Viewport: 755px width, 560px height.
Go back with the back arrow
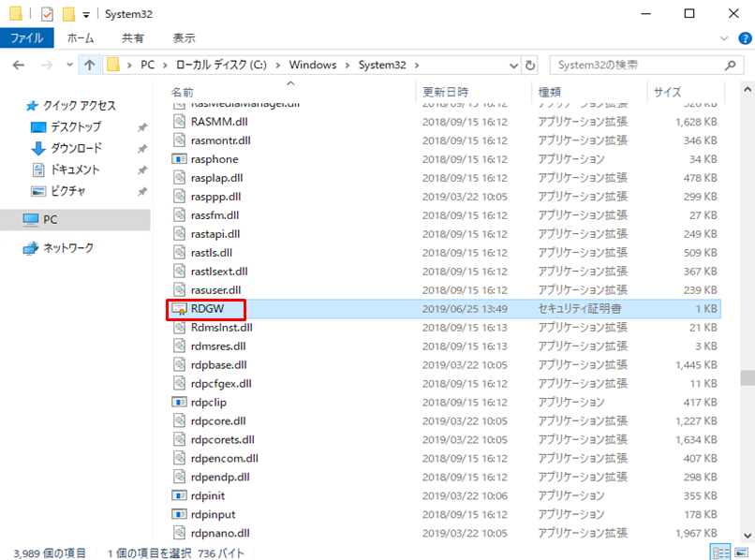19,65
